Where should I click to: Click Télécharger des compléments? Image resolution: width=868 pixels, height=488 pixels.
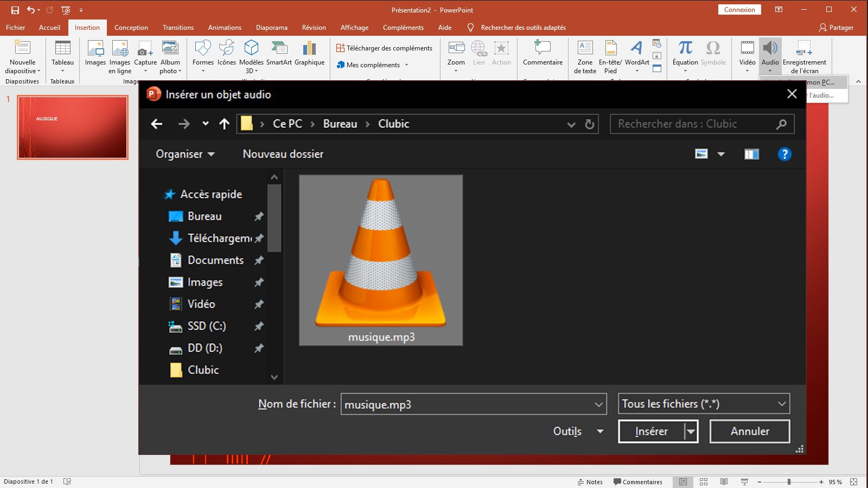(x=384, y=48)
